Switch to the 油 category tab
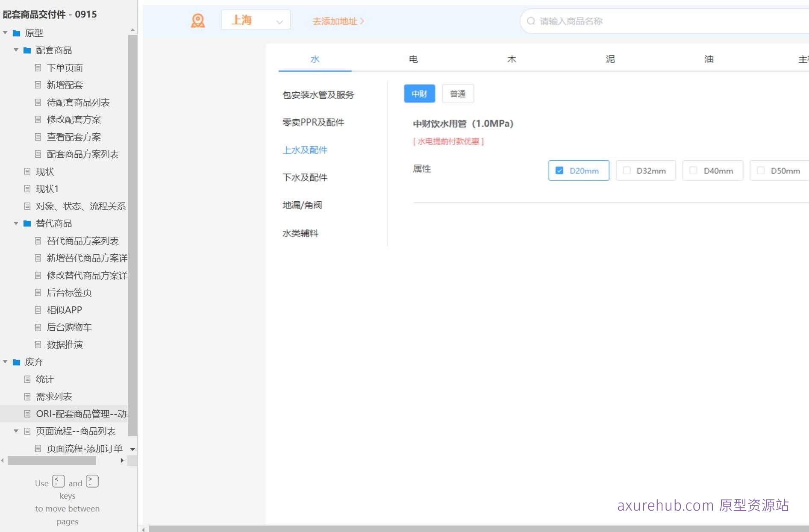Viewport: 809px width, 532px height. [709, 59]
